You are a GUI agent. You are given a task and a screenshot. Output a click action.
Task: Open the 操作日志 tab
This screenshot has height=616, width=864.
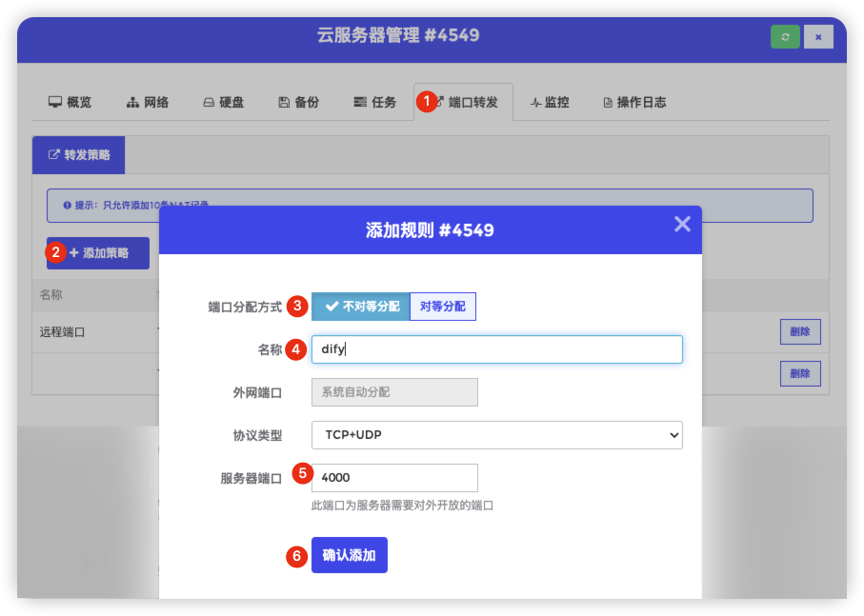click(x=634, y=103)
